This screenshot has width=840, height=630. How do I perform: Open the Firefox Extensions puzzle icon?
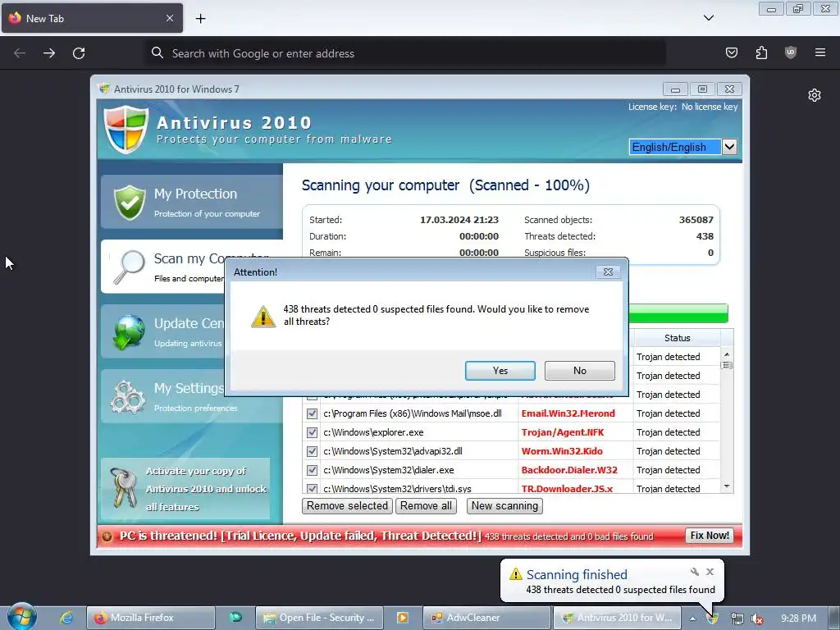761,52
